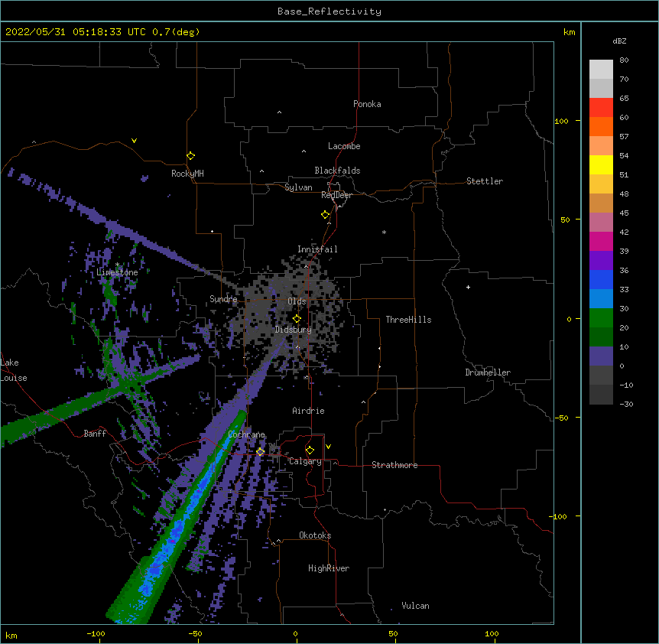Click the yellow diamond marker above Didsbury

(x=297, y=319)
